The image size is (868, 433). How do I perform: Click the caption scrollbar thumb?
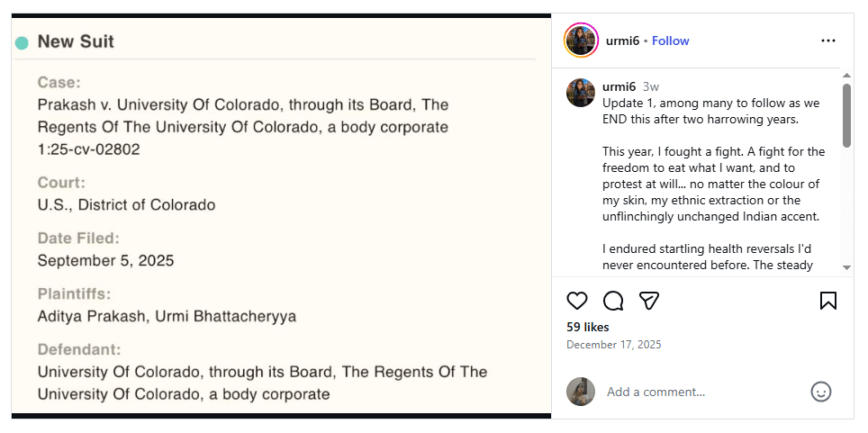(x=846, y=115)
